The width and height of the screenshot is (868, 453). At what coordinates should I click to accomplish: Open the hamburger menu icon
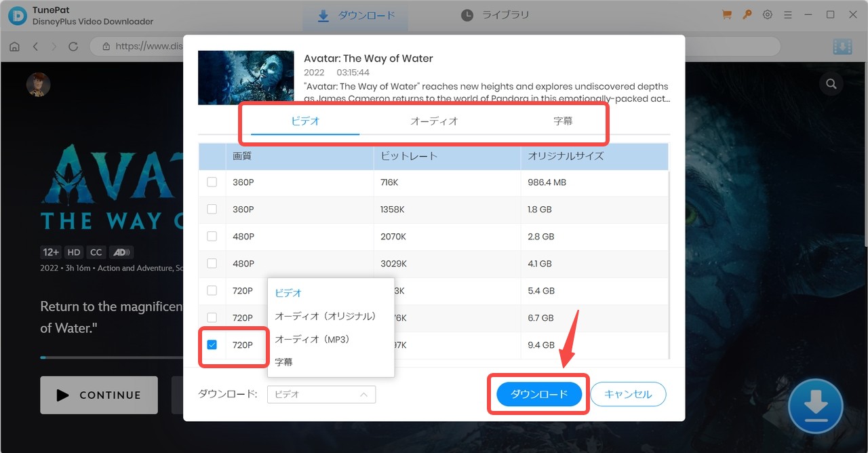click(788, 14)
